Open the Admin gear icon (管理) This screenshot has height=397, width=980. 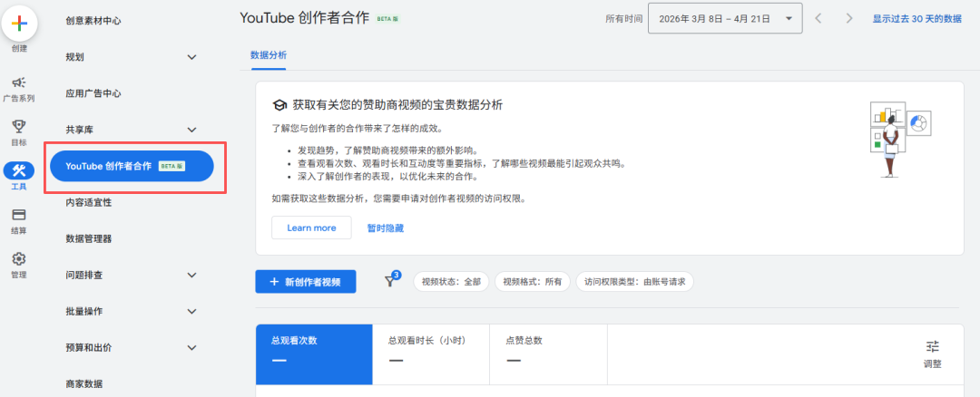19,258
